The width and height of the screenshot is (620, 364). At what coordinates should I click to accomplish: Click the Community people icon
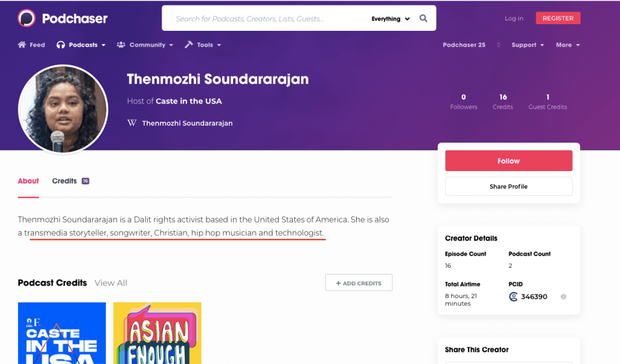[121, 45]
